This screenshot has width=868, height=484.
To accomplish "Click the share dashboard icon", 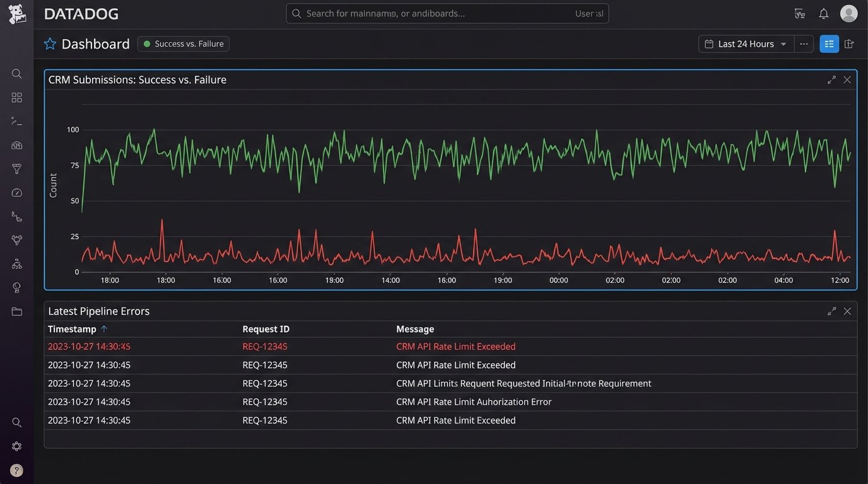I will (x=849, y=44).
